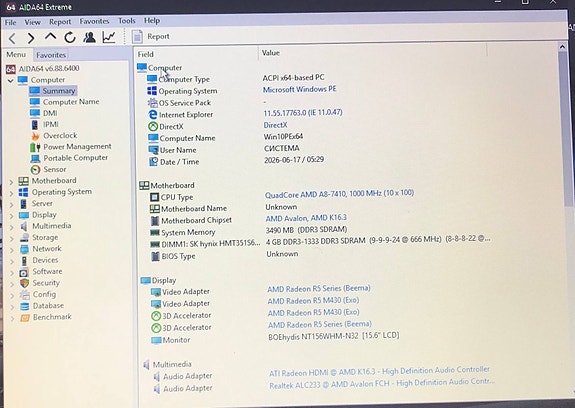Click the Sensor gauge icon

point(35,169)
